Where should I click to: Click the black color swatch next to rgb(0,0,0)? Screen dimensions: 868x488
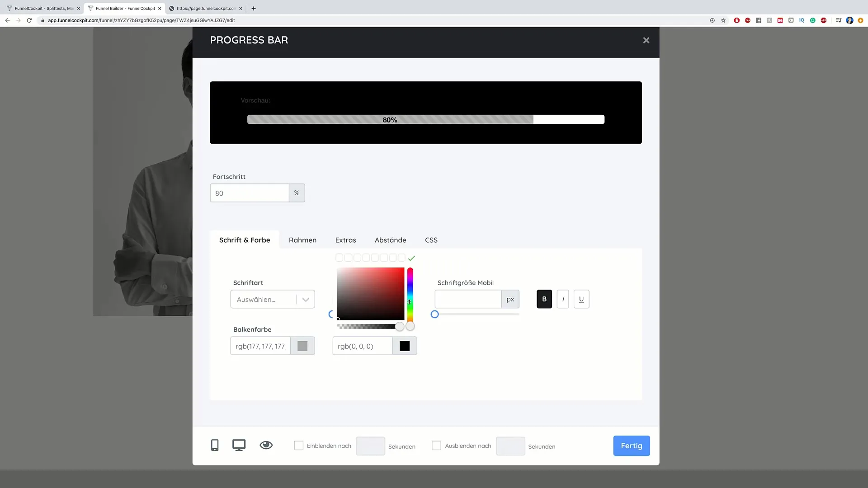pyautogui.click(x=404, y=346)
